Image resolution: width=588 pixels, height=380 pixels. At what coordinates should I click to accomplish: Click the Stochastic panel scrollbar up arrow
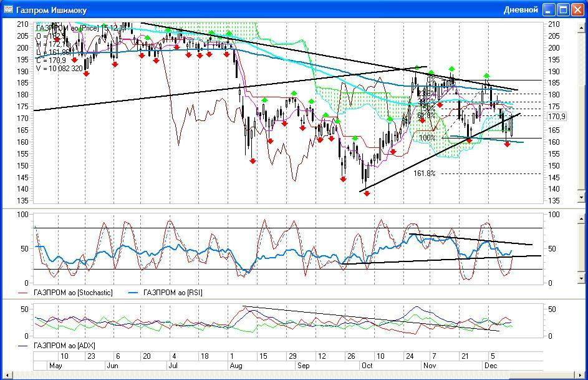click(582, 218)
